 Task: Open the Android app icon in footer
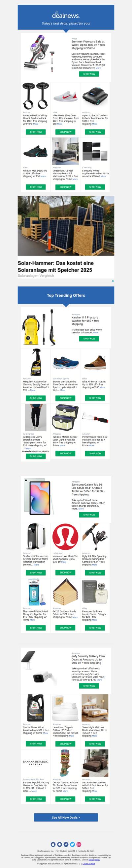[59, 844]
